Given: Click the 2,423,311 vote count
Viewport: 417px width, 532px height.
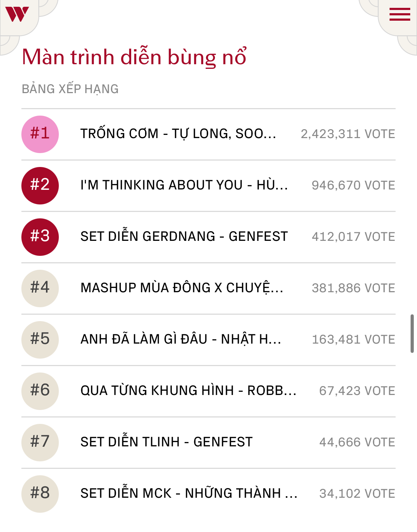Looking at the screenshot, I should click(348, 134).
